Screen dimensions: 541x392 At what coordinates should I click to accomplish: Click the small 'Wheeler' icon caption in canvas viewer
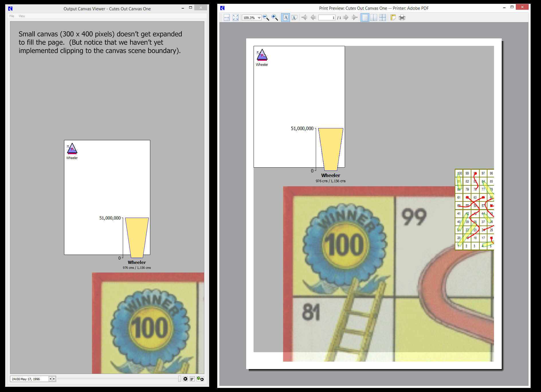(72, 158)
